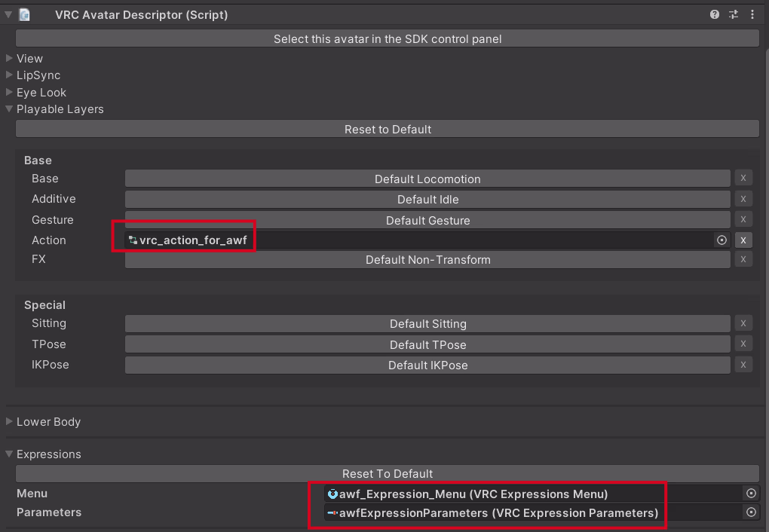Open object picker for Action layer
Image resolution: width=769 pixels, height=532 pixels.
(722, 240)
